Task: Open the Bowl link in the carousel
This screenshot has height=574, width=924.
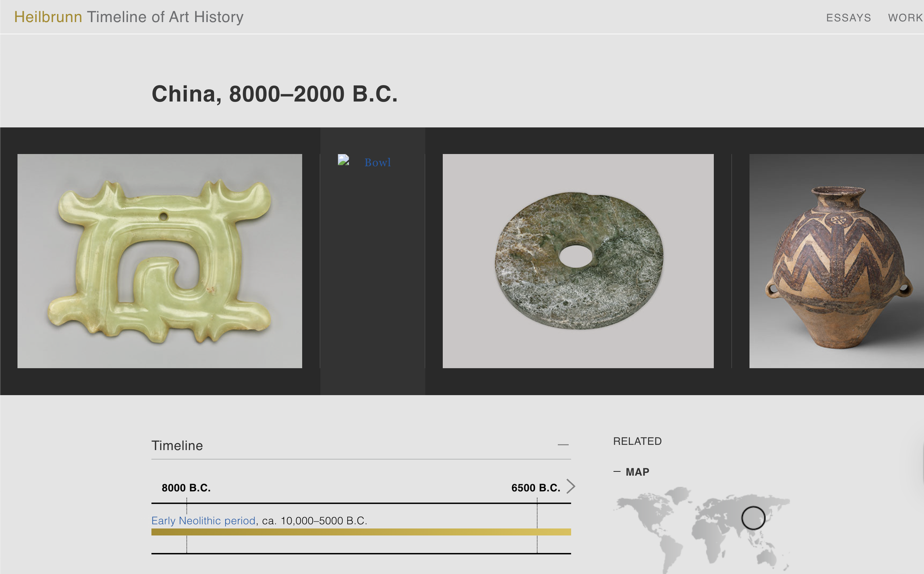Action: (377, 162)
